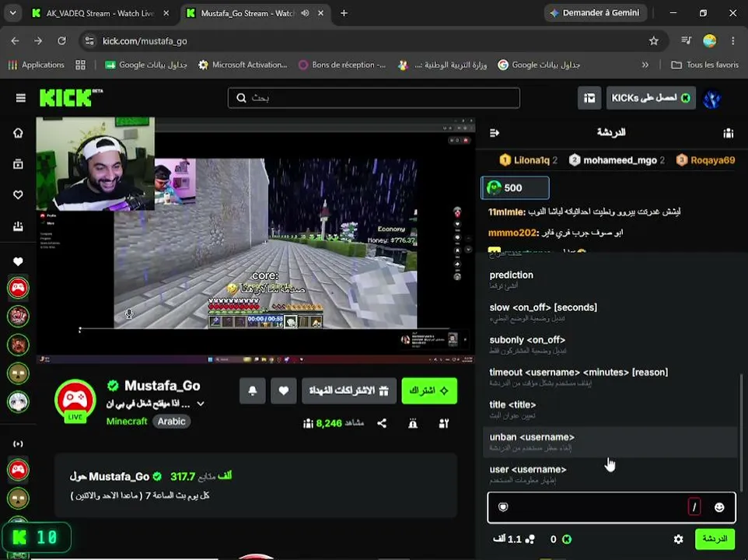Close the AK_VADEQ Stream tab

(x=166, y=13)
